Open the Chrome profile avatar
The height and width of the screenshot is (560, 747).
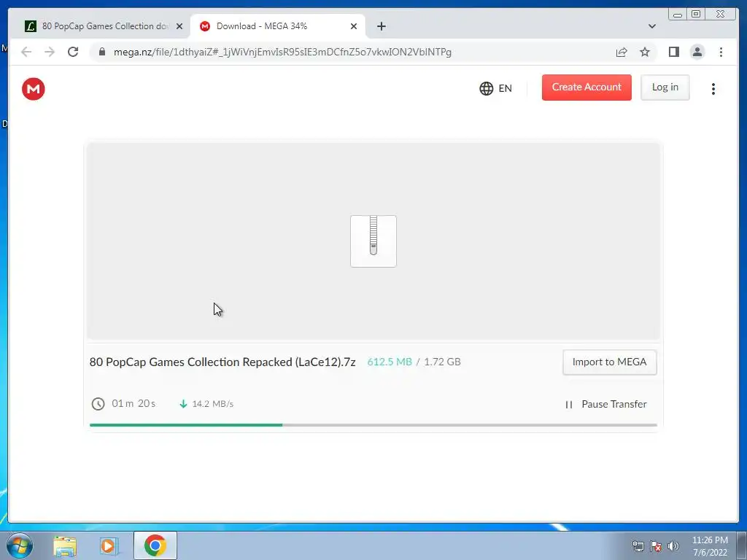pos(697,52)
